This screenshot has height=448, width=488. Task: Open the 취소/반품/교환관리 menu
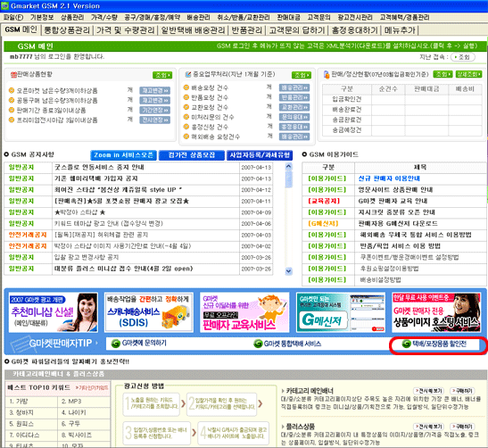[x=244, y=18]
